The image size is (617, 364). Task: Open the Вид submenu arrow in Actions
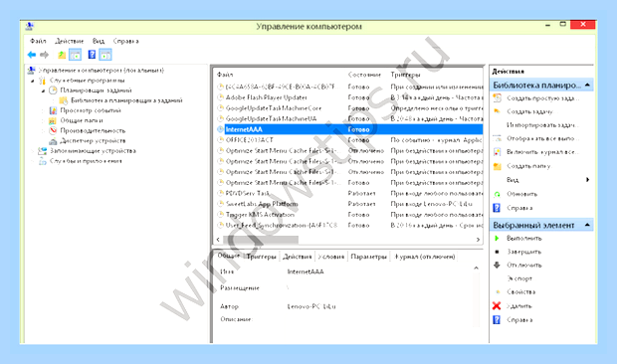(x=587, y=180)
